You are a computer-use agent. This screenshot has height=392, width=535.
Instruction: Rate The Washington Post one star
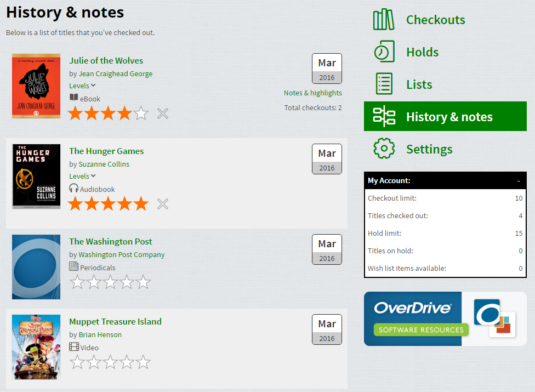click(77, 282)
